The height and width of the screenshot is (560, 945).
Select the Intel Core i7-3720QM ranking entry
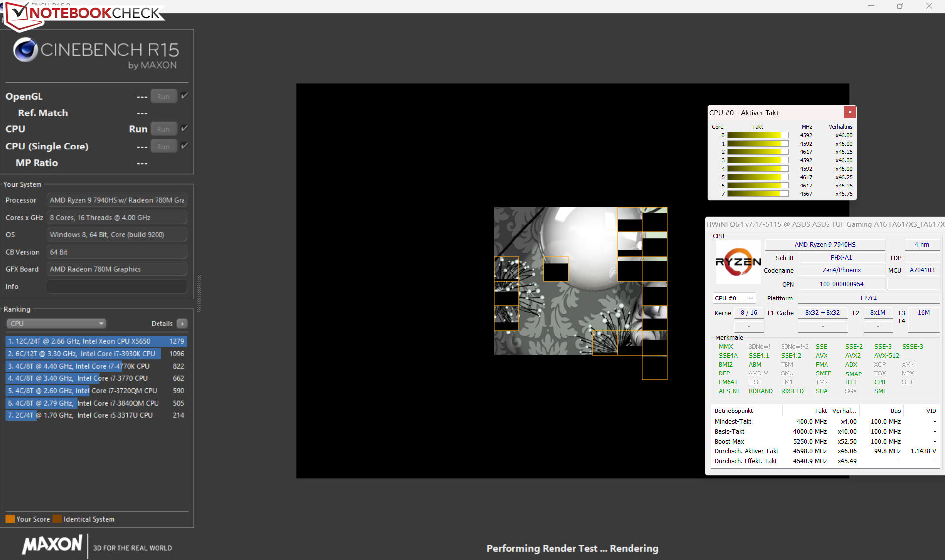[96, 391]
